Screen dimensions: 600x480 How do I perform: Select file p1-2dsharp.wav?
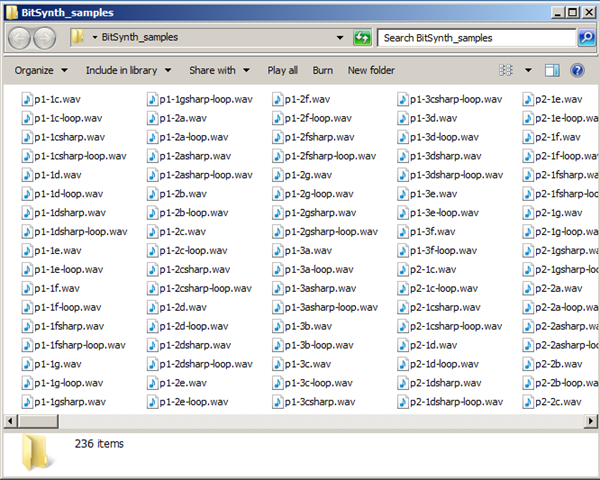pos(189,345)
